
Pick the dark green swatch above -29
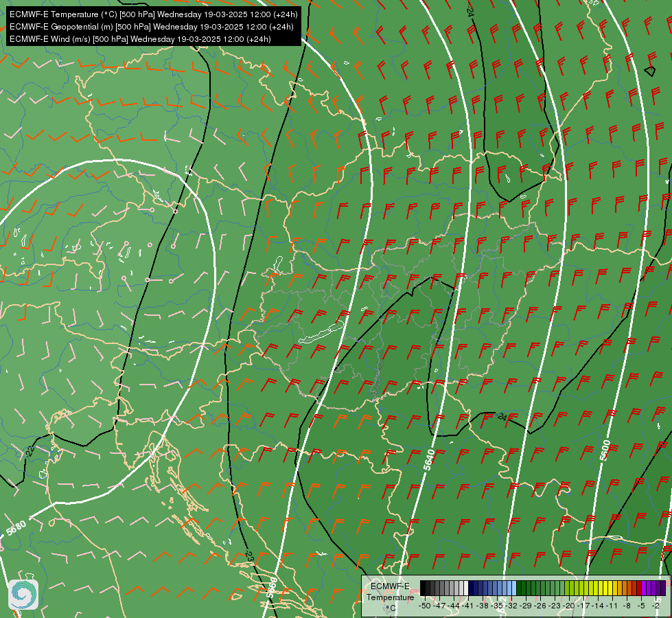524,588
